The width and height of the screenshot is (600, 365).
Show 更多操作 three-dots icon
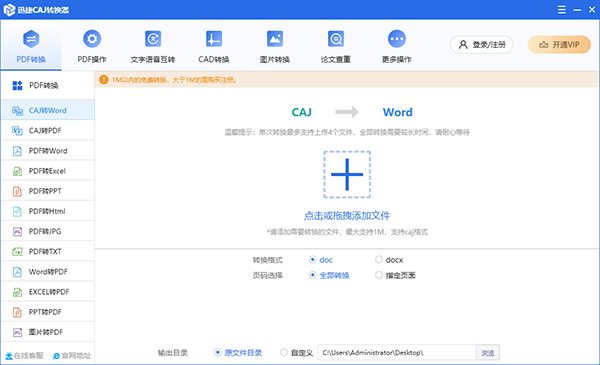[397, 39]
